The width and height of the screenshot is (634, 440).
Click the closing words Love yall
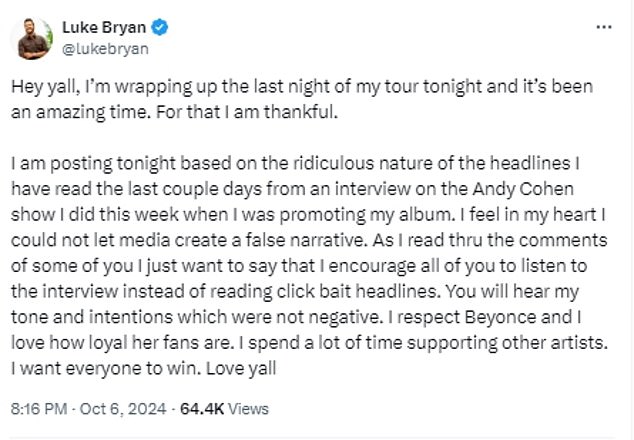pos(241,368)
